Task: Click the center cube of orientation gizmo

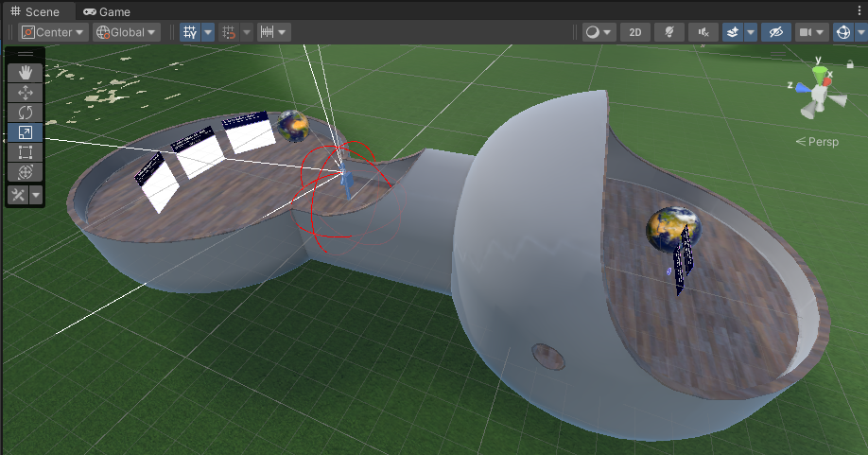Action: point(819,95)
